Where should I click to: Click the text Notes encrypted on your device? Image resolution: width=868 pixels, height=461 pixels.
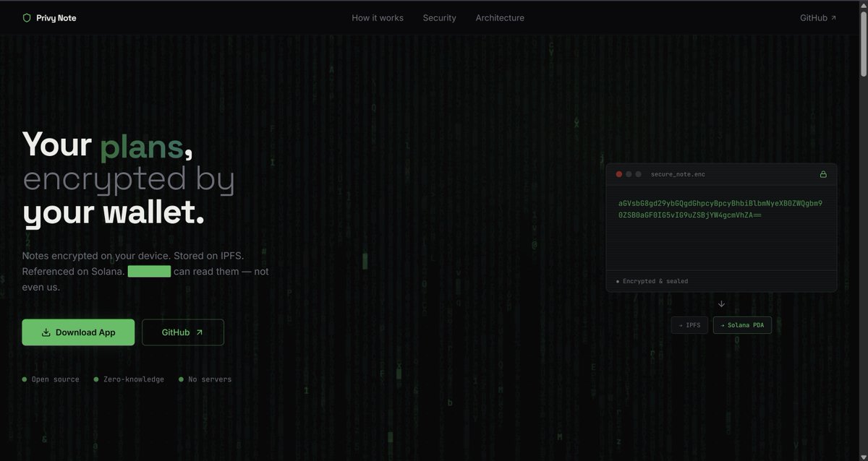[x=96, y=256]
